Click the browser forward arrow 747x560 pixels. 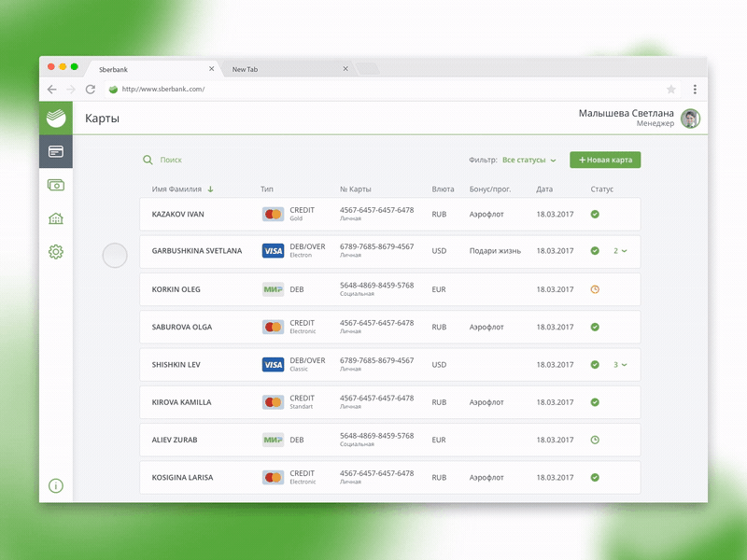pos(71,89)
